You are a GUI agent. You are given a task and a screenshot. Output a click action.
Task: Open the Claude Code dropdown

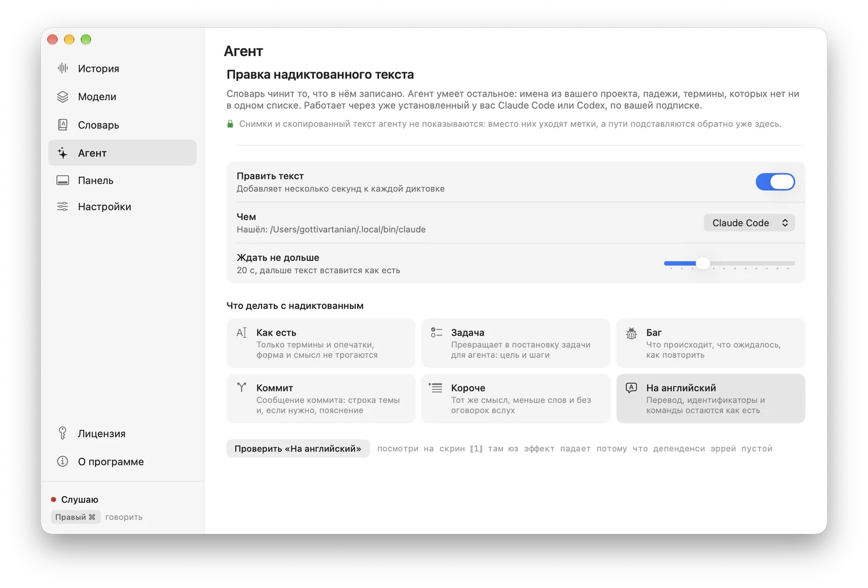[749, 223]
